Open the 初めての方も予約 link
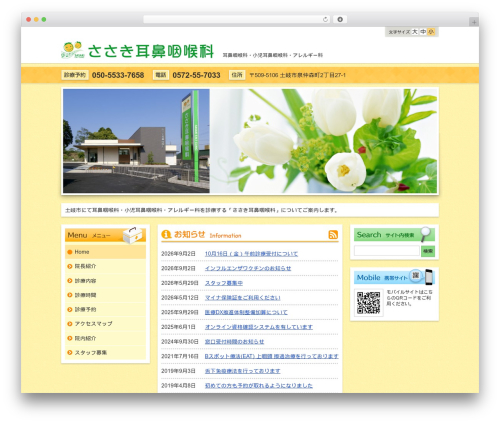 pos(259,386)
